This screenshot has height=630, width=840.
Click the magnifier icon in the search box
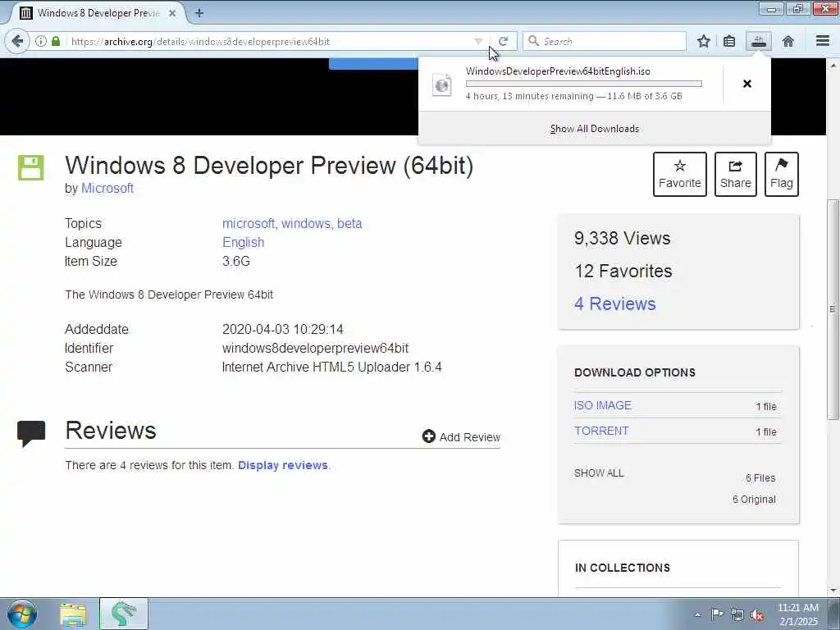pos(533,41)
